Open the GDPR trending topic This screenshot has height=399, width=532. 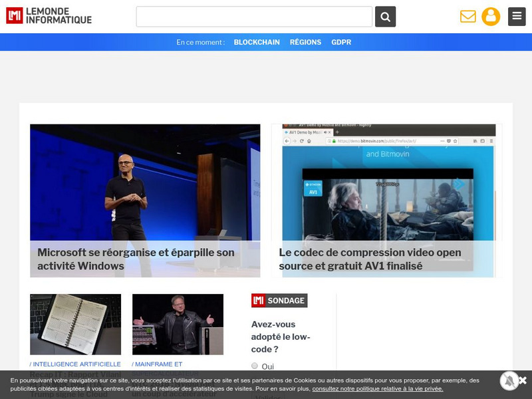341,42
